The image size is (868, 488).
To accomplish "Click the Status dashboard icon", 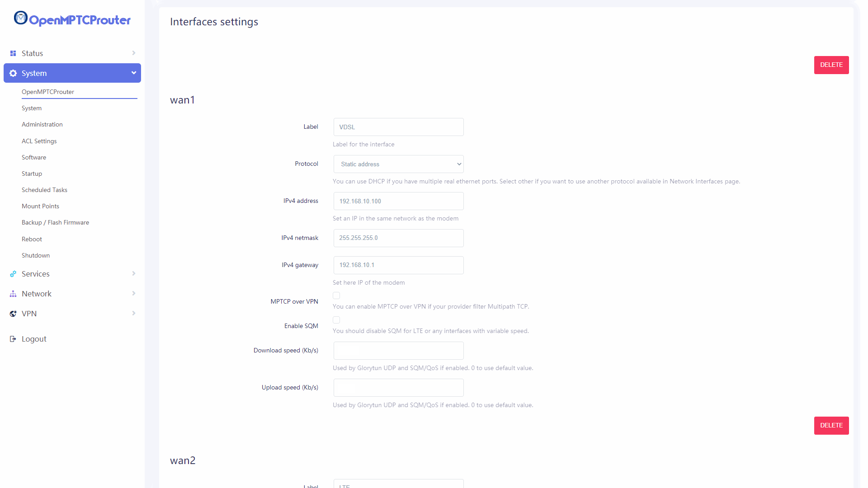I will (13, 53).
